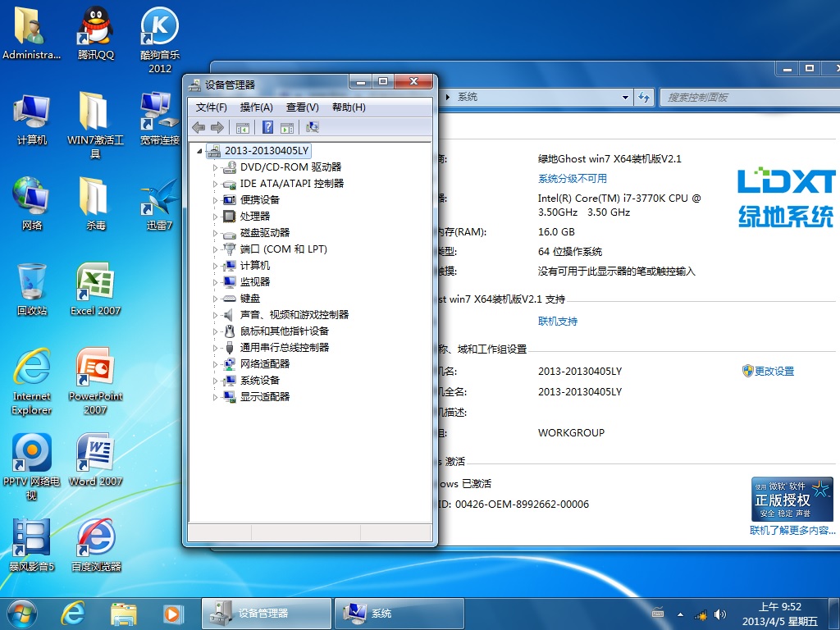Click the Windows Explorer taskbar icon
This screenshot has height=630, width=840.
123,614
